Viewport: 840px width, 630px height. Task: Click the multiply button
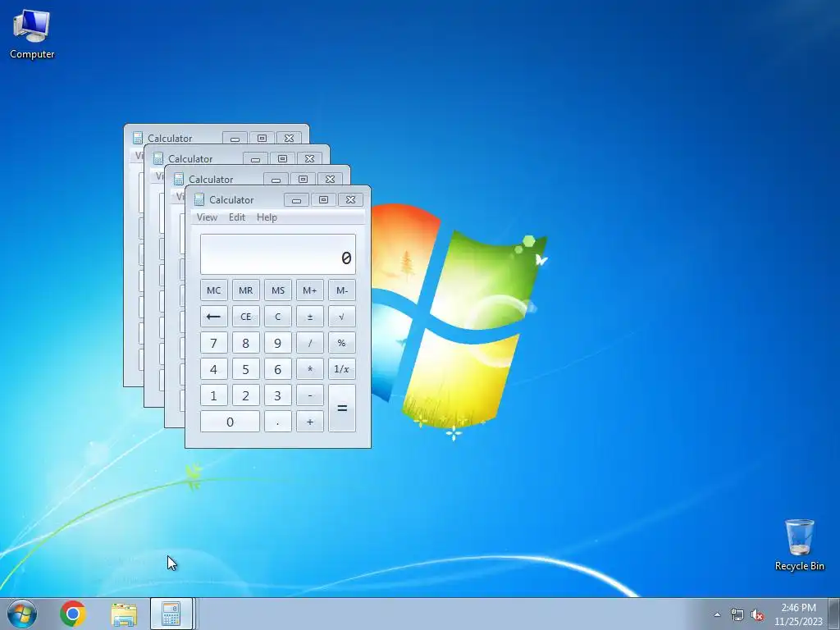coord(309,369)
